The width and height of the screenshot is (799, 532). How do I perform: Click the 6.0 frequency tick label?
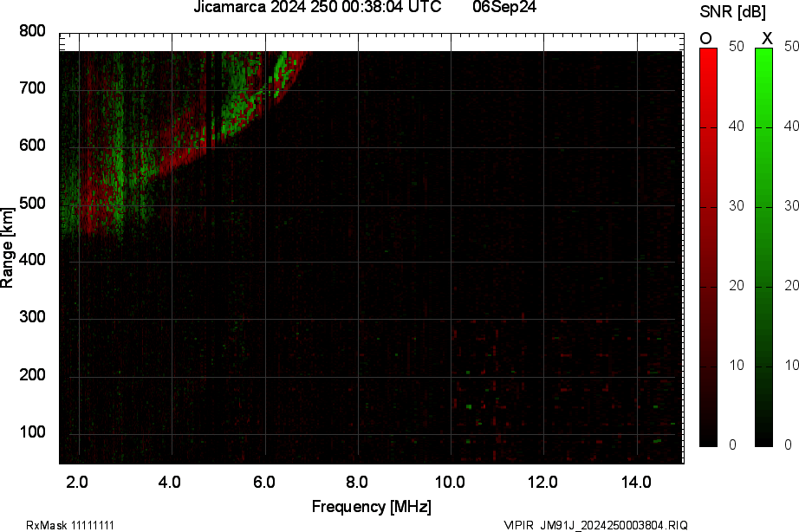(263, 482)
